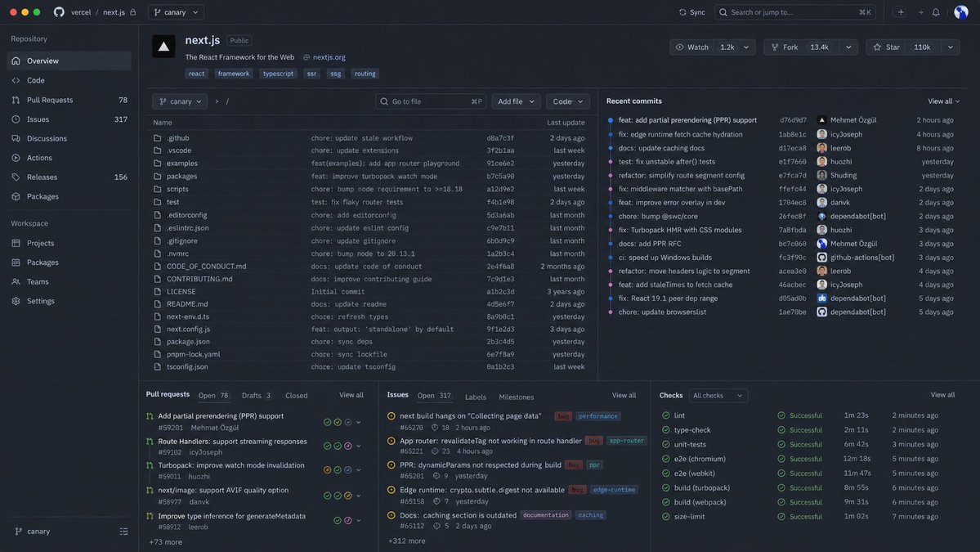Image resolution: width=980 pixels, height=552 pixels.
Task: Click the file icon next to README.md
Action: tap(158, 304)
